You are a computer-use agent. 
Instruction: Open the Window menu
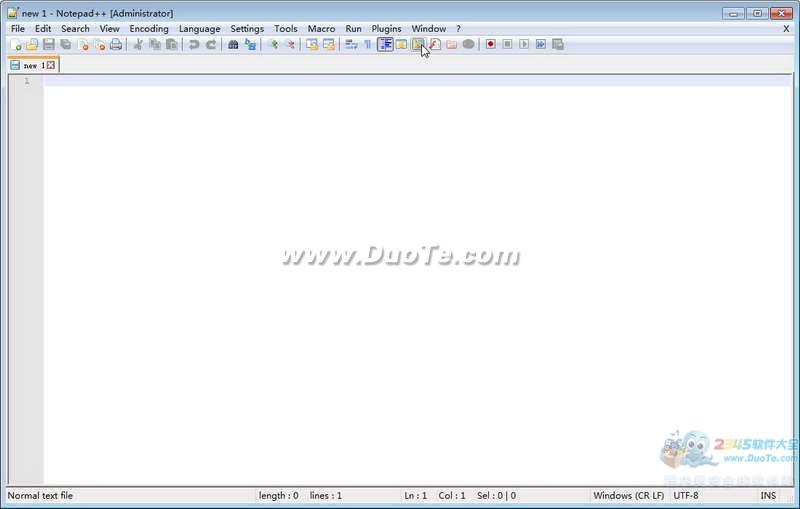click(x=429, y=29)
